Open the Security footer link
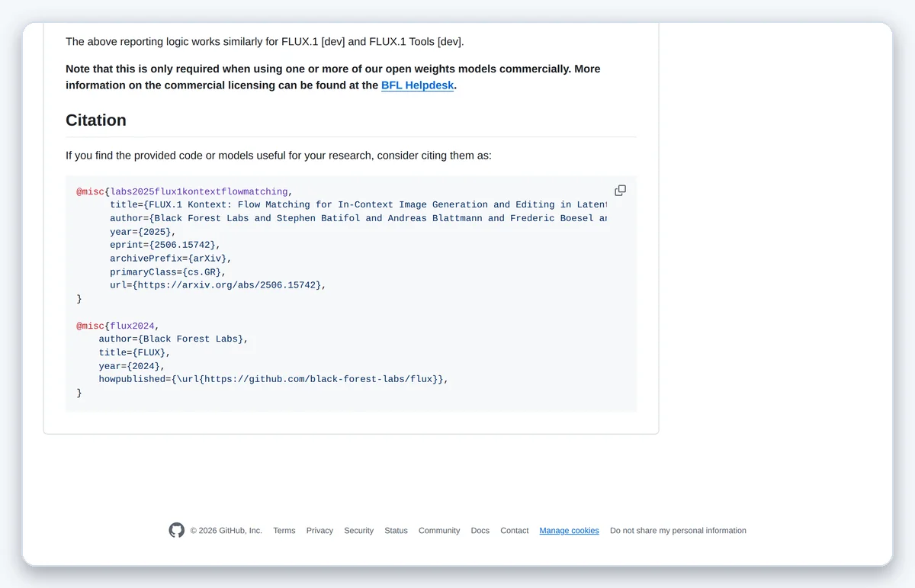 [x=358, y=531]
